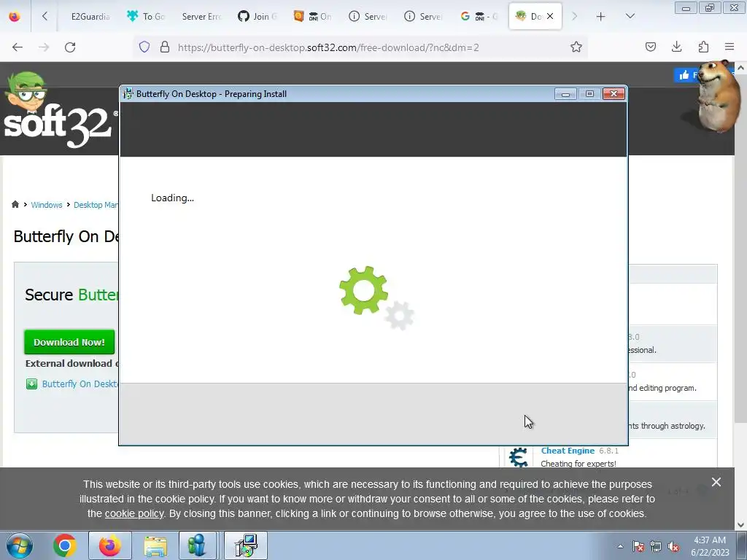Click the green external download arrow icon
Image resolution: width=747 pixels, height=560 pixels.
[x=31, y=384]
